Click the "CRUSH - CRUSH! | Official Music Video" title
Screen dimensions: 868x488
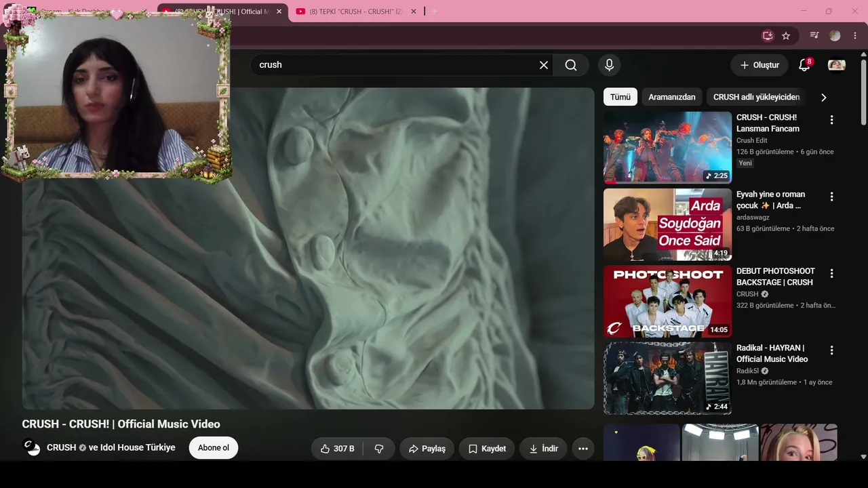[121, 424]
